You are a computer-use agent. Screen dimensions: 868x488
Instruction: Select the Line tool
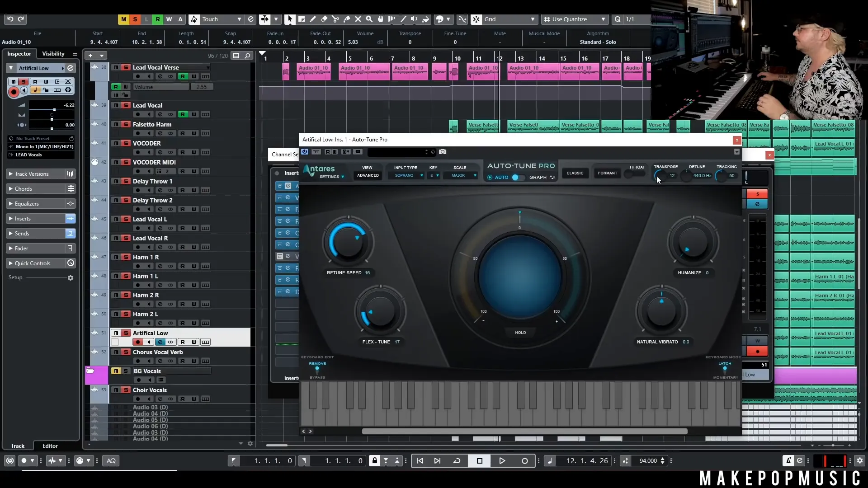coord(403,19)
